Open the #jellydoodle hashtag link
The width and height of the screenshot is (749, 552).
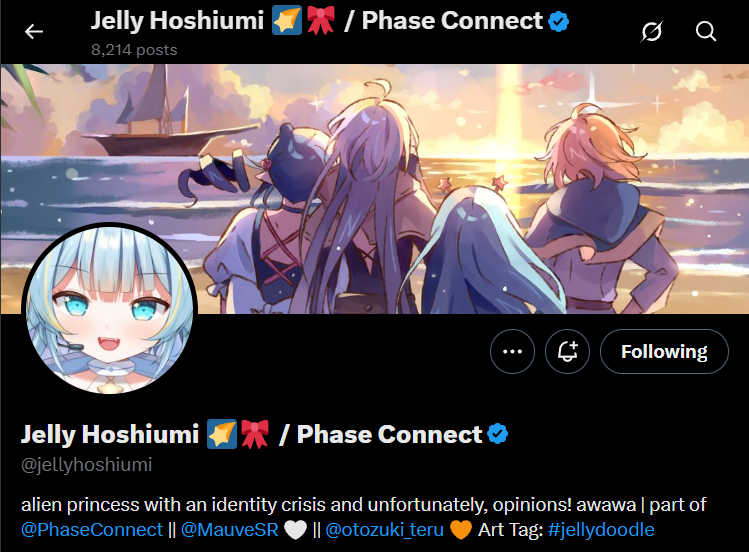coord(601,530)
